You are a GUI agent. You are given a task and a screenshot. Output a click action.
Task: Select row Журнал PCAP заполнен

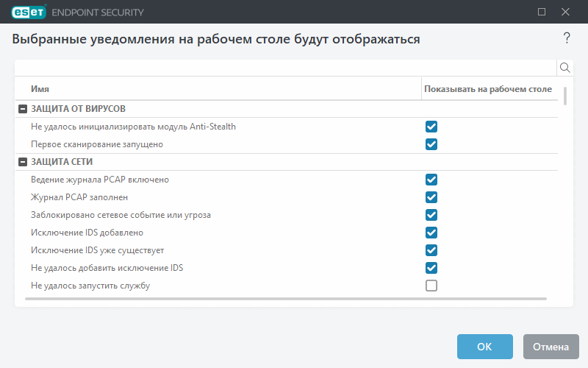click(x=287, y=197)
